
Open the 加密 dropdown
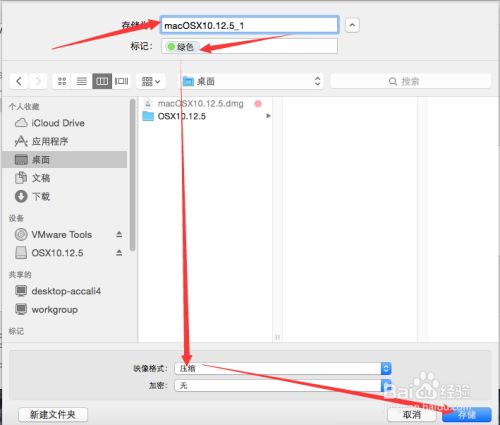283,386
